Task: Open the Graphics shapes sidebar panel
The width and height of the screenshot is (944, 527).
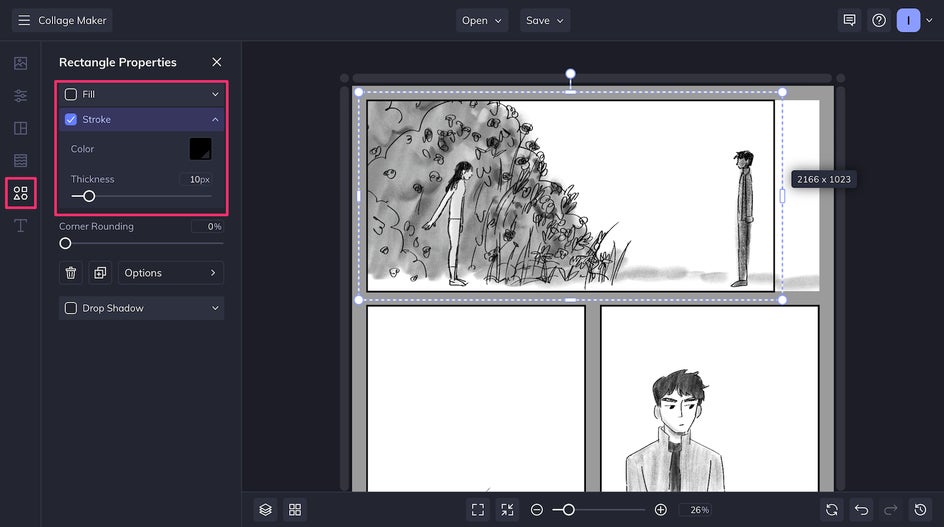Action: [20, 193]
